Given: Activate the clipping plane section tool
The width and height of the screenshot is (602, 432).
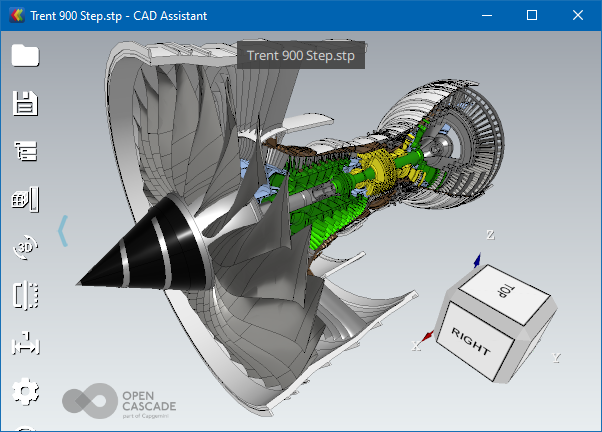Looking at the screenshot, I should [26, 295].
